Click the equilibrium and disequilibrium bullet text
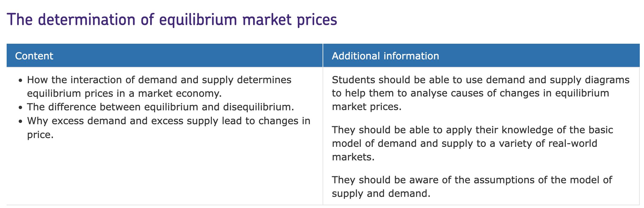 (x=160, y=107)
